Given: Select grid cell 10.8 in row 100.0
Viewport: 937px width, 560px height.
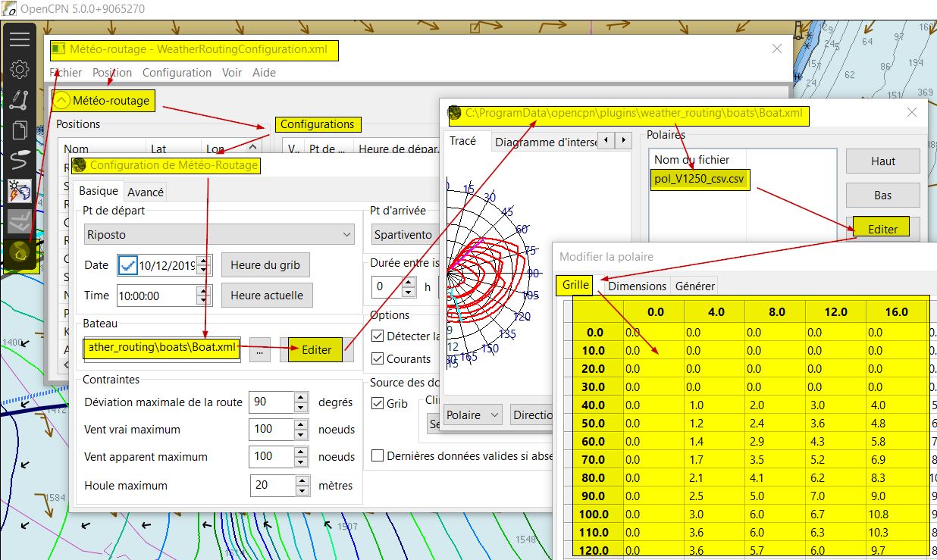Looking at the screenshot, I should click(x=896, y=514).
